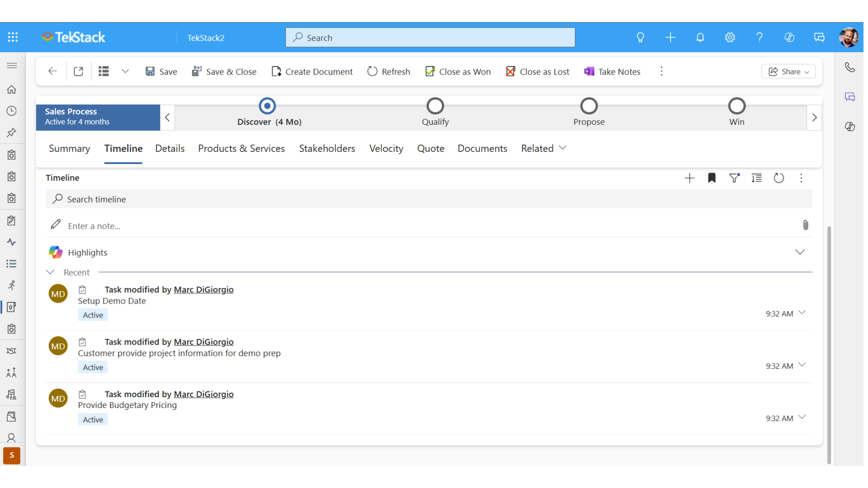868x488 pixels.
Task: Collapse the Recent timeline group
Action: coord(50,272)
